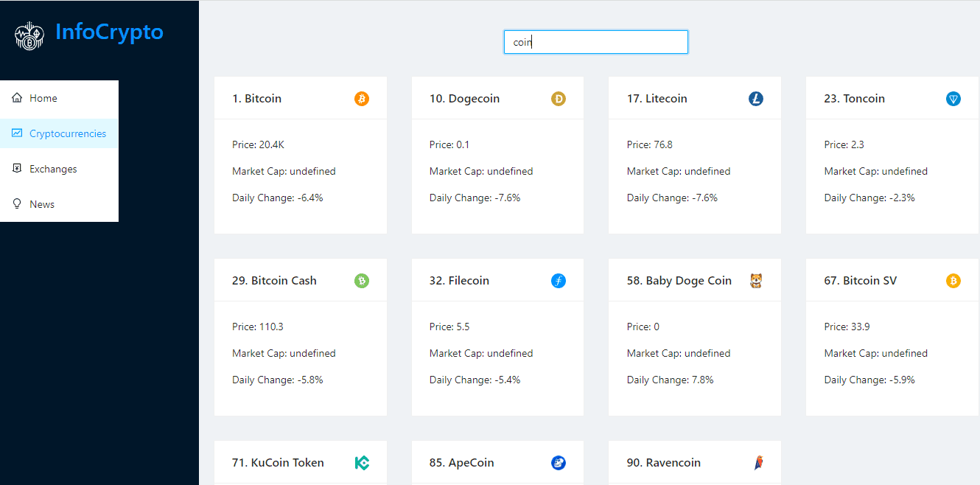Screen dimensions: 980x485
Task: Click 'Price: 110.3' on Bitcoin Cash card
Action: pyautogui.click(x=257, y=327)
